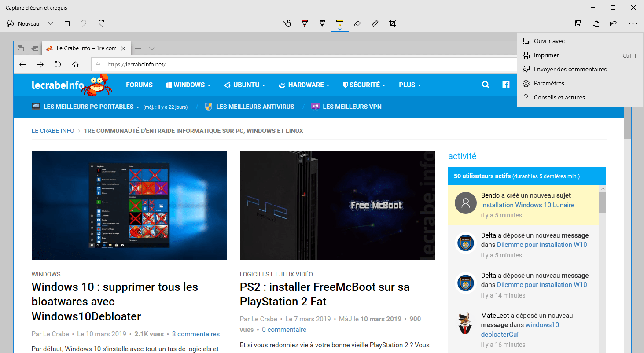The width and height of the screenshot is (644, 353).
Task: Select the red ballpoint pen tool
Action: [305, 23]
